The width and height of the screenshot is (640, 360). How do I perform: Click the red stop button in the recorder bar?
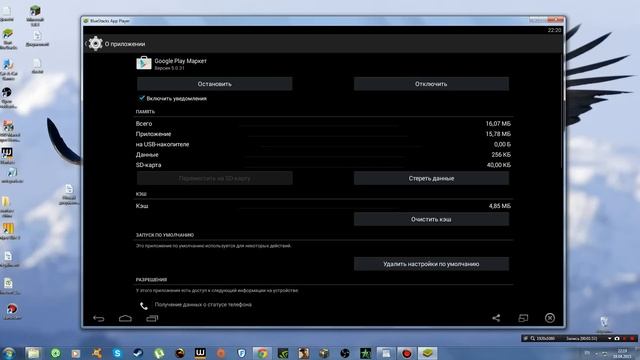point(632,338)
